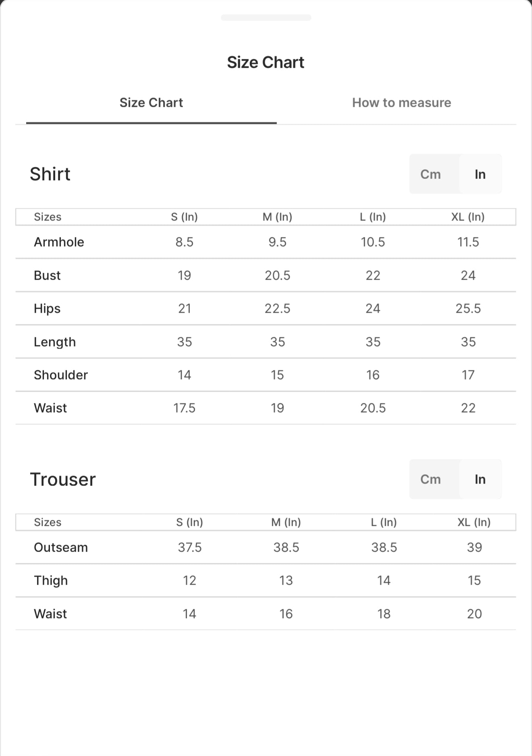The image size is (532, 756).
Task: Select the Trouser section heading
Action: click(63, 479)
